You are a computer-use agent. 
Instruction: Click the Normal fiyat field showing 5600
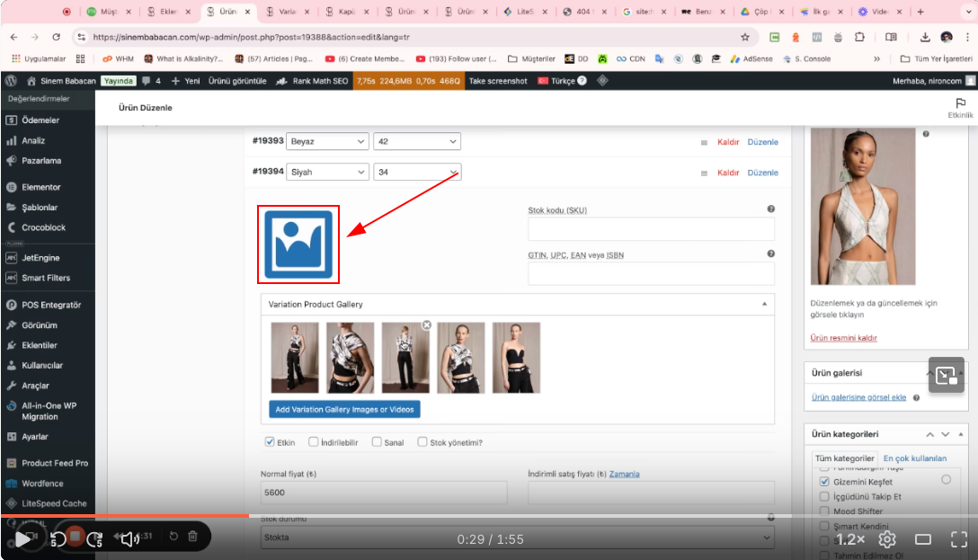pos(384,492)
